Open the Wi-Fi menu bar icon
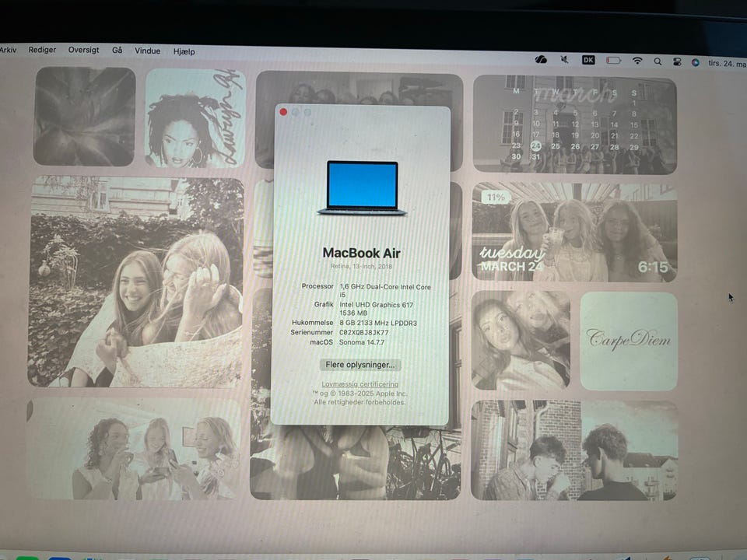 [637, 61]
